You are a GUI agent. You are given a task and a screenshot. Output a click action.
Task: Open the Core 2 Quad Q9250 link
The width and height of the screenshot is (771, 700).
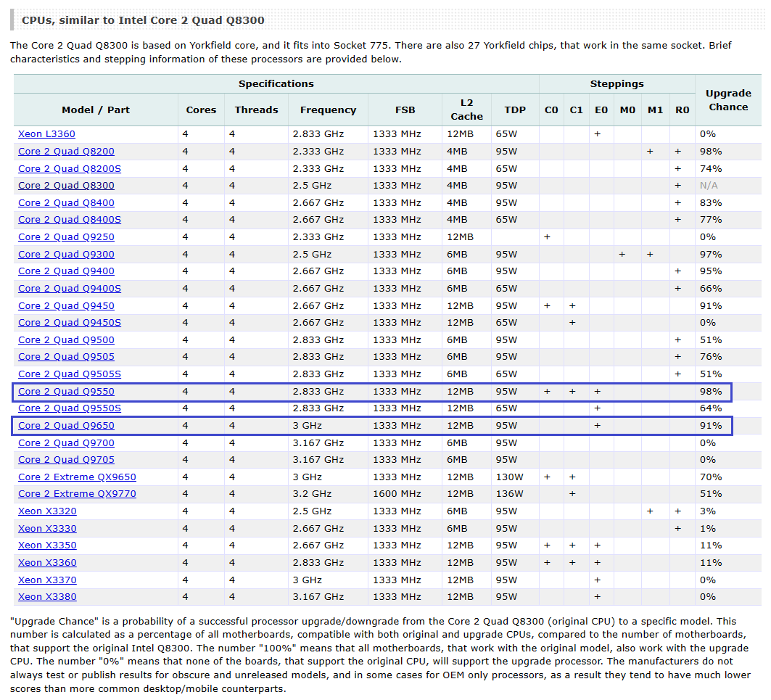tap(67, 237)
